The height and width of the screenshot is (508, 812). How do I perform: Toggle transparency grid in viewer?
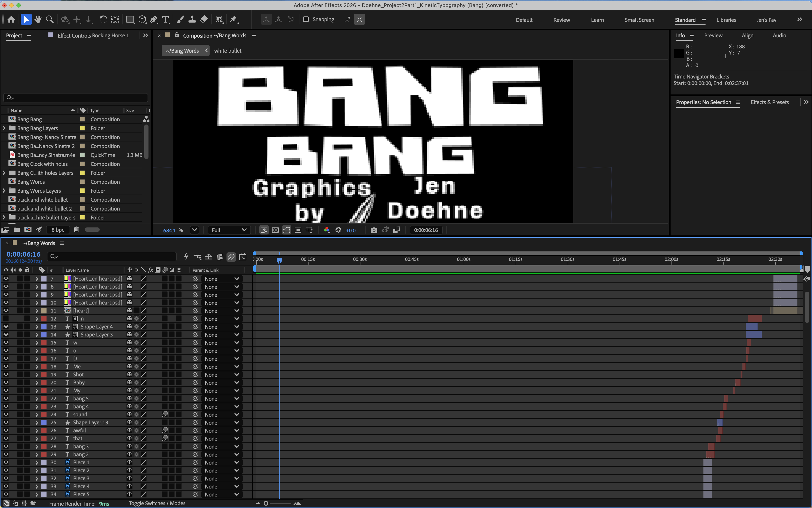tap(275, 230)
